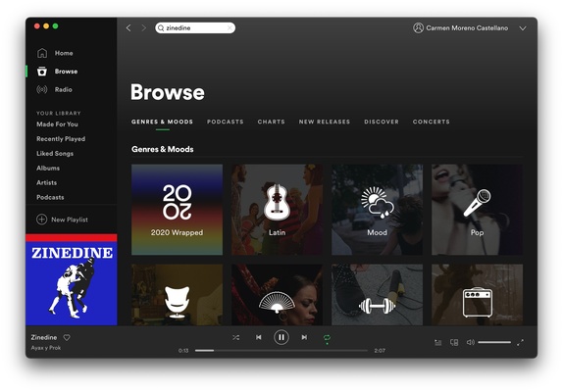The height and width of the screenshot is (392, 563).
Task: Open Albums in the library
Action: (48, 169)
